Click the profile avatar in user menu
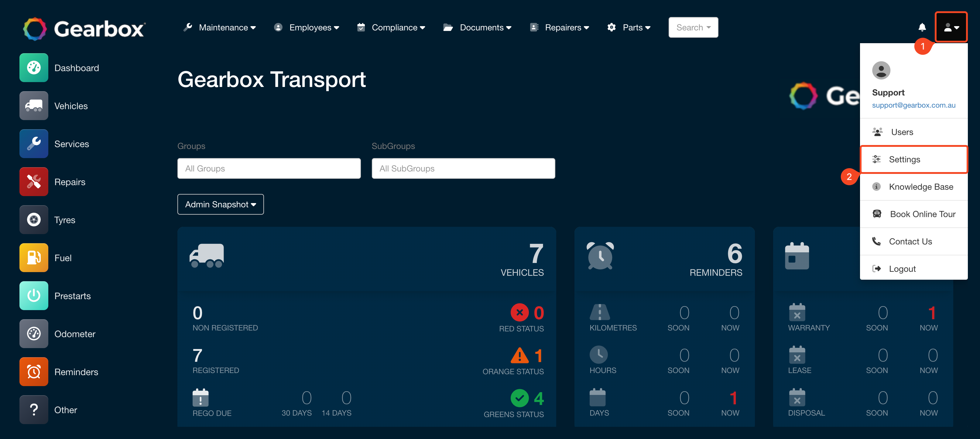The height and width of the screenshot is (439, 980). click(881, 71)
